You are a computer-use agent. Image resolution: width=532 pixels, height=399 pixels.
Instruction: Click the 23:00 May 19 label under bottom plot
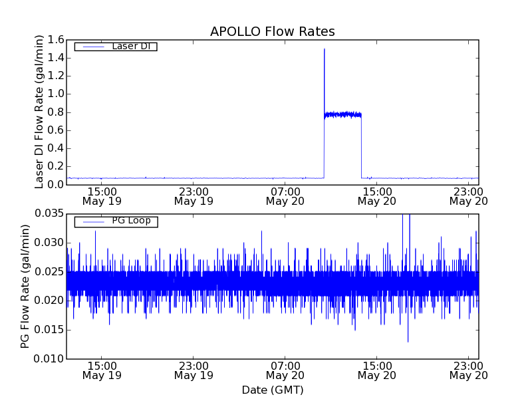tap(193, 370)
